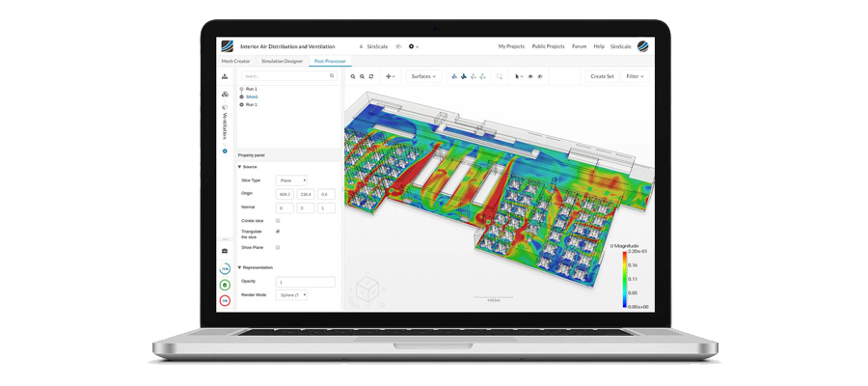Screen dimensions: 868x386
Task: Click the SimScale logo at top left
Action: [227, 46]
